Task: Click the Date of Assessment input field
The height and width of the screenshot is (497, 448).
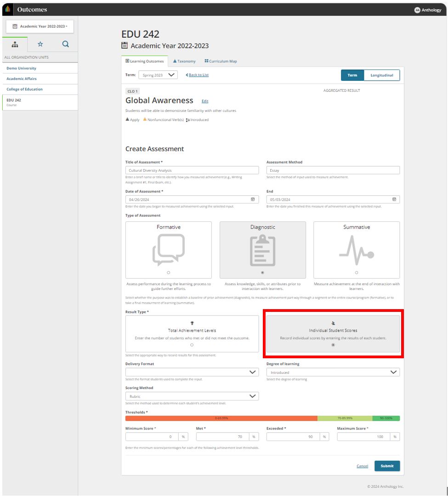Action: coord(192,199)
